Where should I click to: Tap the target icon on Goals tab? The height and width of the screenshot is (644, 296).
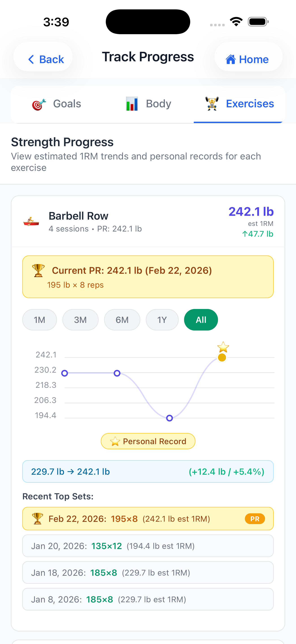[x=39, y=104]
